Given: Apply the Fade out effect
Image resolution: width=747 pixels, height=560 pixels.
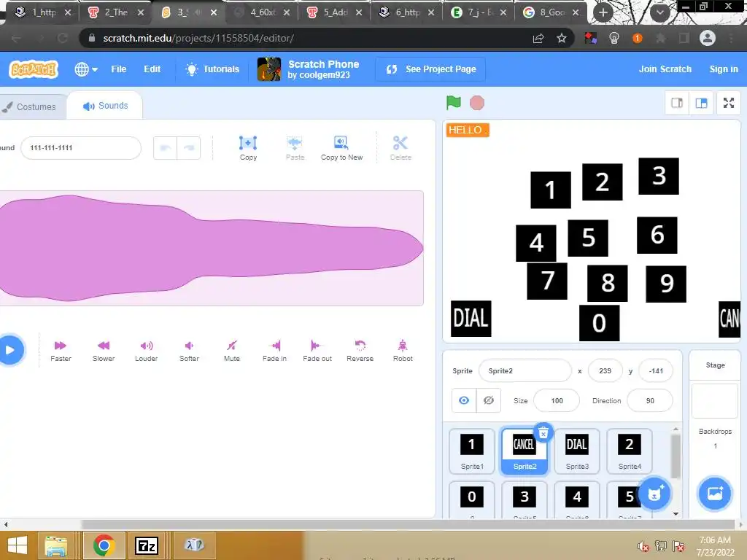Looking at the screenshot, I should [317, 351].
